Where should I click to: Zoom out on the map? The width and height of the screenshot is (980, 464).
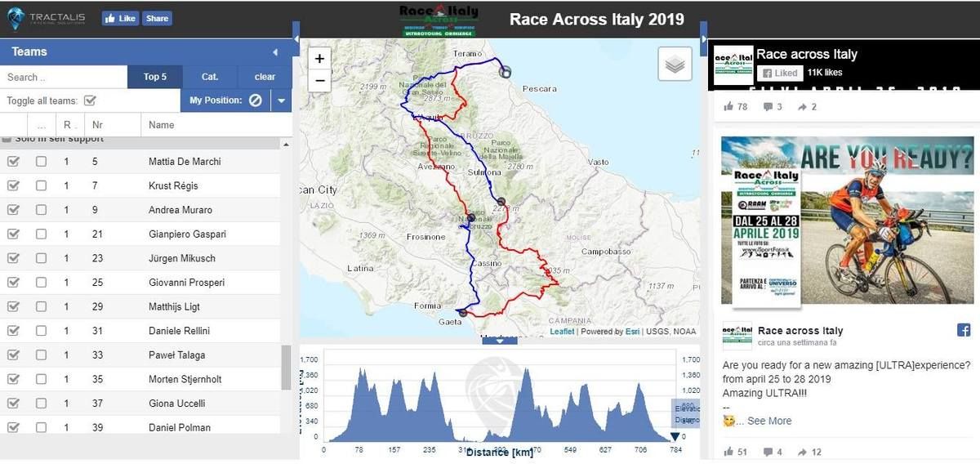pos(319,80)
